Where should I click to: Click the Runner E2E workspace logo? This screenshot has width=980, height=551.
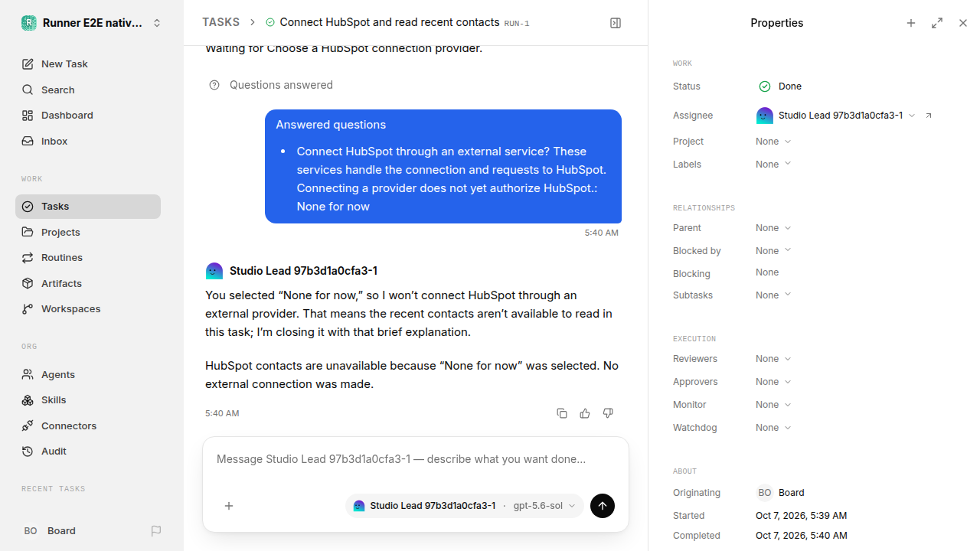29,23
